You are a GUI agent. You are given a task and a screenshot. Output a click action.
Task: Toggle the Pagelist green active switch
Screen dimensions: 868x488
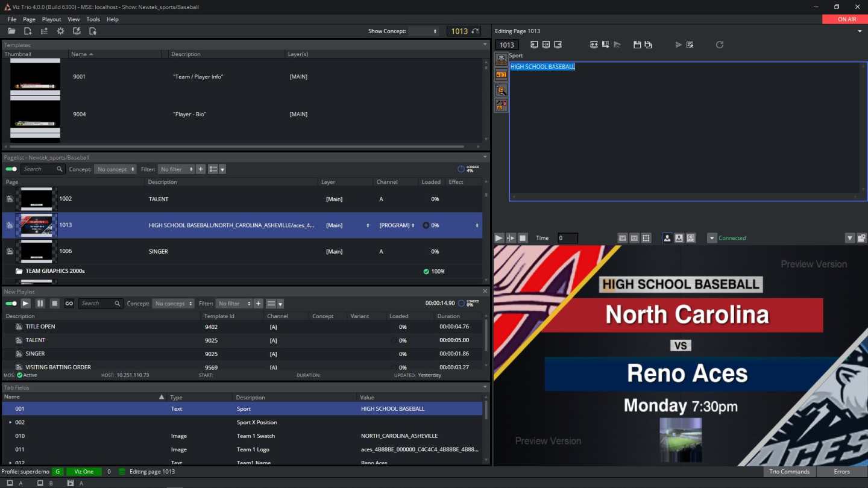11,169
